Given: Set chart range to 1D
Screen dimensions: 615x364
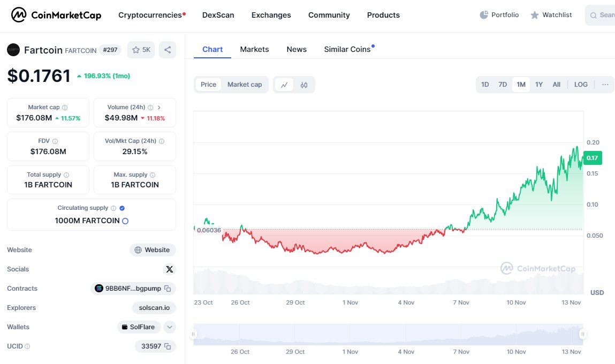Looking at the screenshot, I should [485, 85].
